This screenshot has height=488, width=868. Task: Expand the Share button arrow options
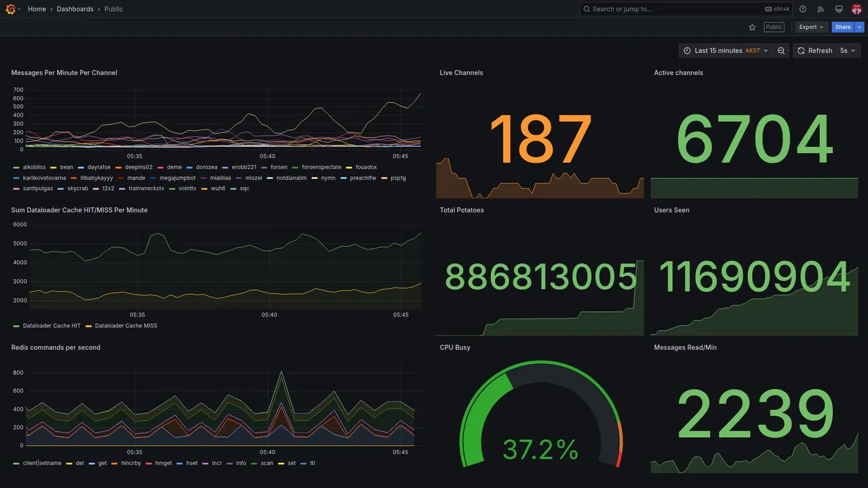tap(859, 27)
